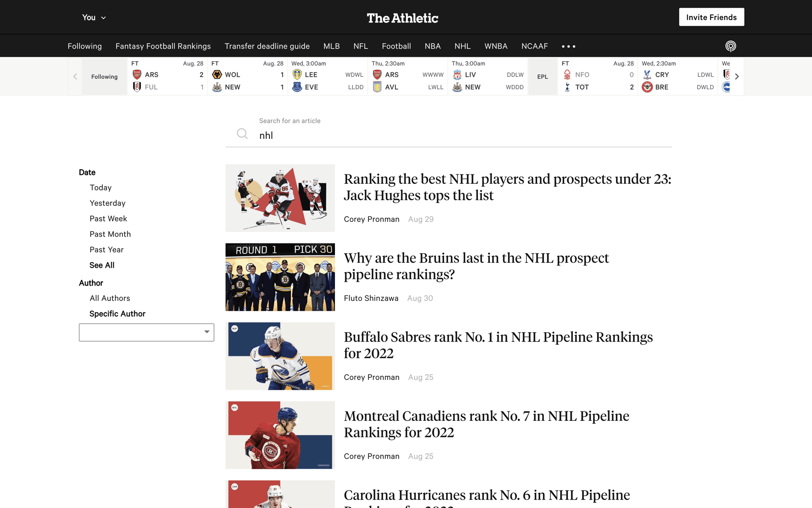Filter results by Past Month

coord(110,234)
